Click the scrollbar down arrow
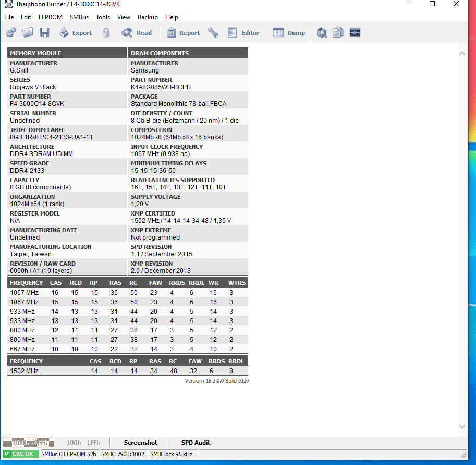The height and width of the screenshot is (465, 476). pyautogui.click(x=462, y=426)
